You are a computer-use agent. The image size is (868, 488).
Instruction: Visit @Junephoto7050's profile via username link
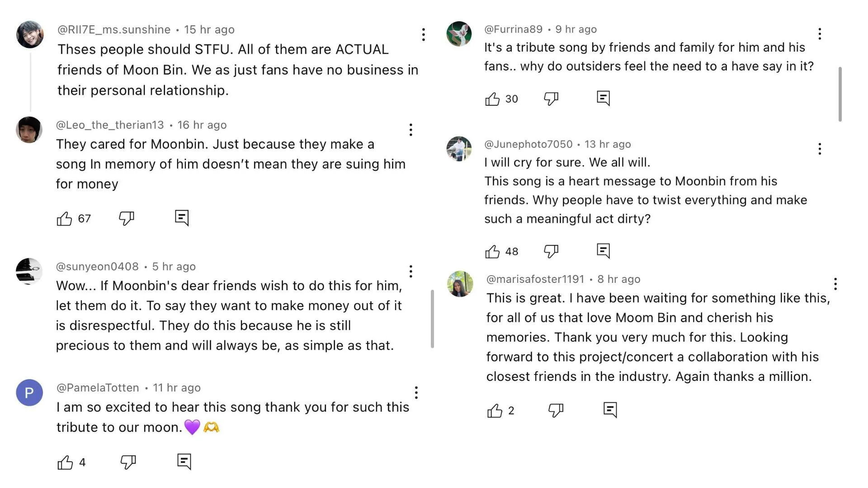(x=528, y=144)
